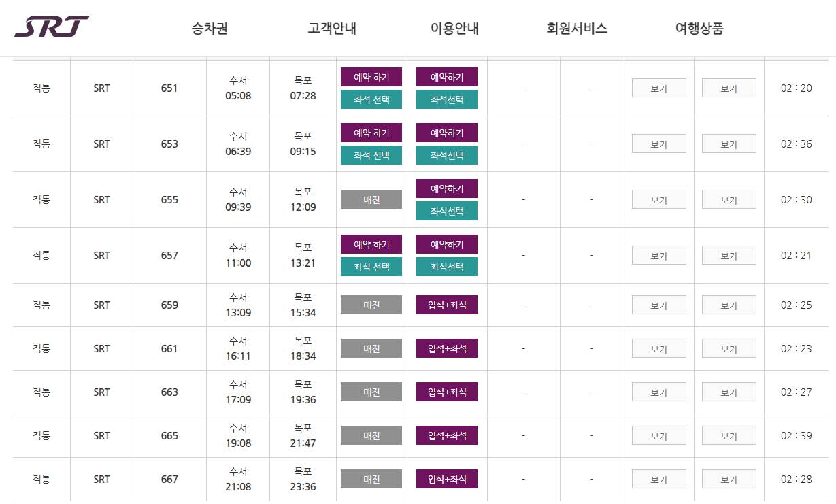This screenshot has height=504, width=836.
Task: Click departure cell 수서 05:08
Action: point(238,88)
